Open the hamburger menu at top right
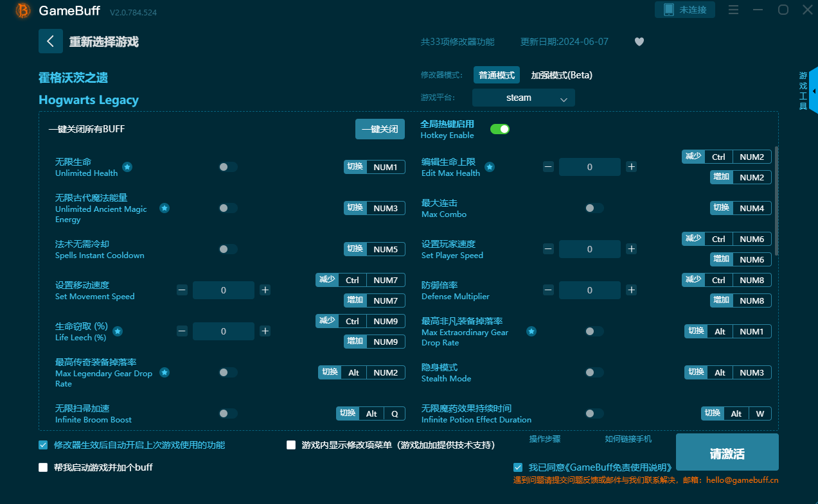Viewport: 818px width, 504px height. coord(733,10)
